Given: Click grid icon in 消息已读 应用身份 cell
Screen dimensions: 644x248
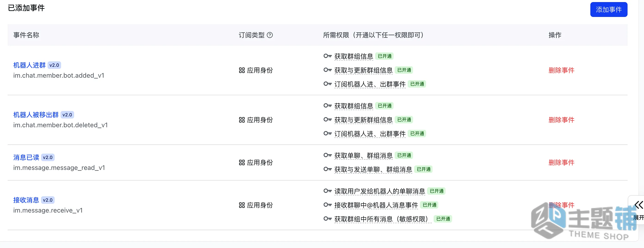Looking at the screenshot, I should point(242,163).
